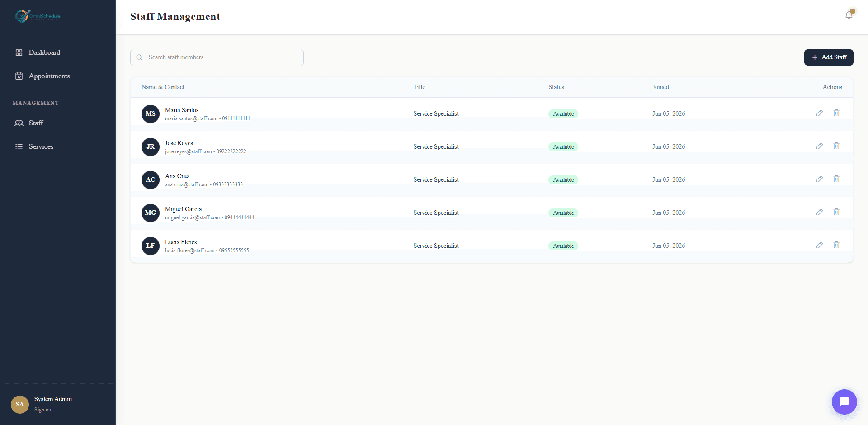This screenshot has width=868, height=425.
Task: Click the Add Staff button
Action: [829, 57]
